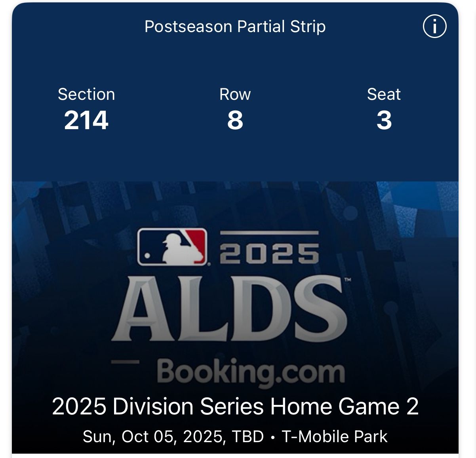
Task: Click the TM trademark symbol beside ALDS
Action: 348,280
